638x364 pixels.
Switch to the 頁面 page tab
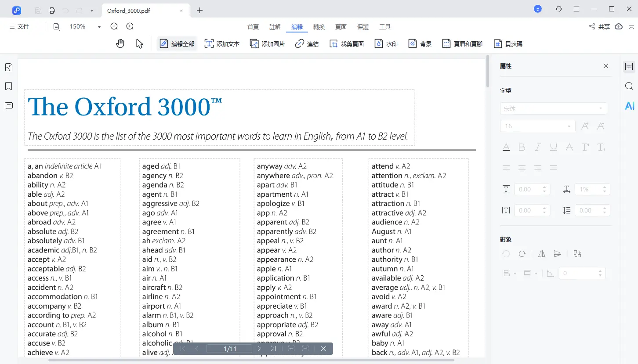(341, 27)
